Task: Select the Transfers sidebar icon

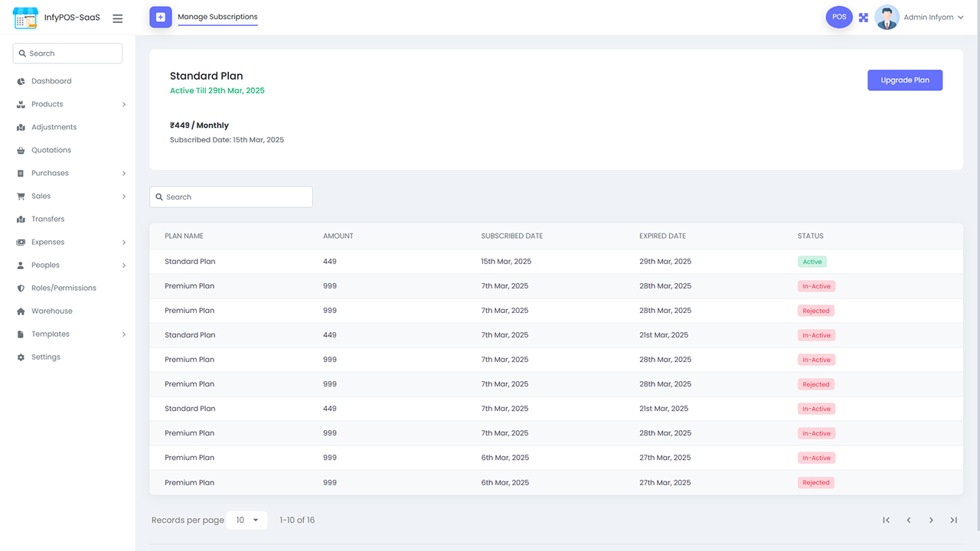Action: tap(18, 219)
